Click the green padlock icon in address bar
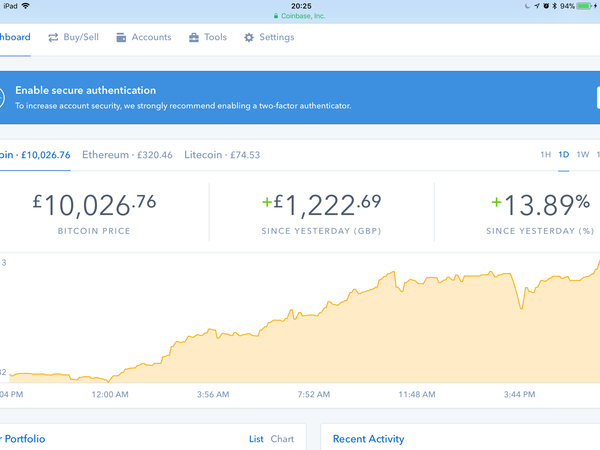The height and width of the screenshot is (450, 600). click(276, 16)
